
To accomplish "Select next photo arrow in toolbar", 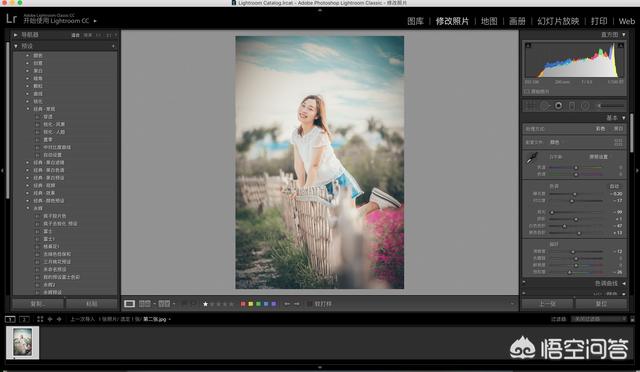I will click(297, 304).
